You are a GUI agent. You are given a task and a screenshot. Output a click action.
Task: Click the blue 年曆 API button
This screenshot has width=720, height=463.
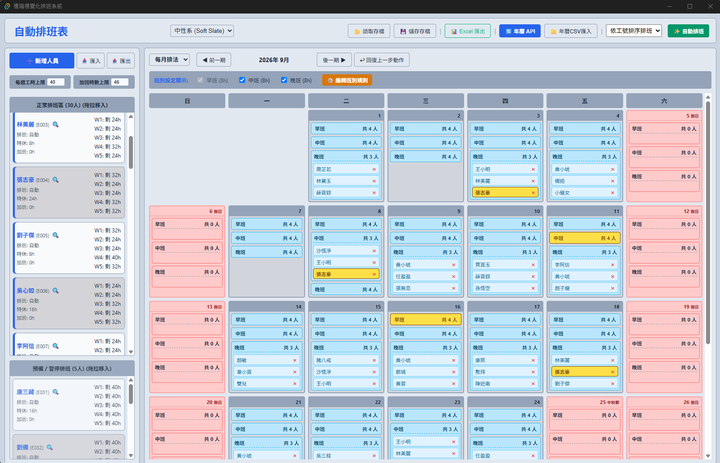(x=520, y=31)
